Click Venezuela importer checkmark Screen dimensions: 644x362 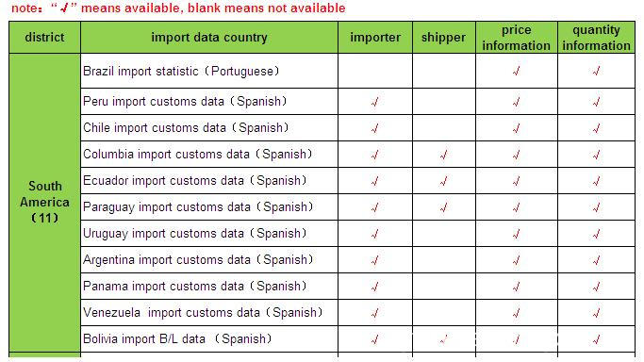[374, 313]
